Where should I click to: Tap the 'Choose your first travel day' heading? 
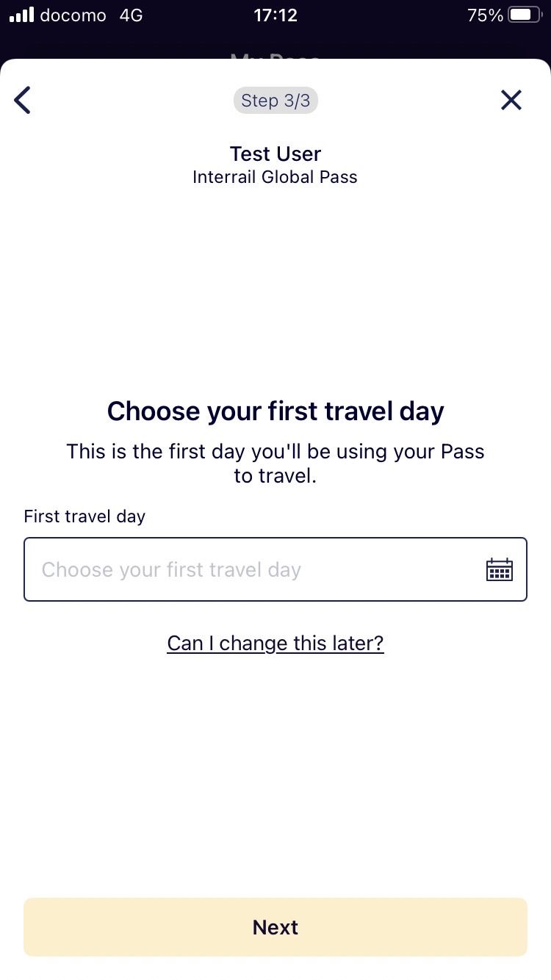[x=275, y=411]
